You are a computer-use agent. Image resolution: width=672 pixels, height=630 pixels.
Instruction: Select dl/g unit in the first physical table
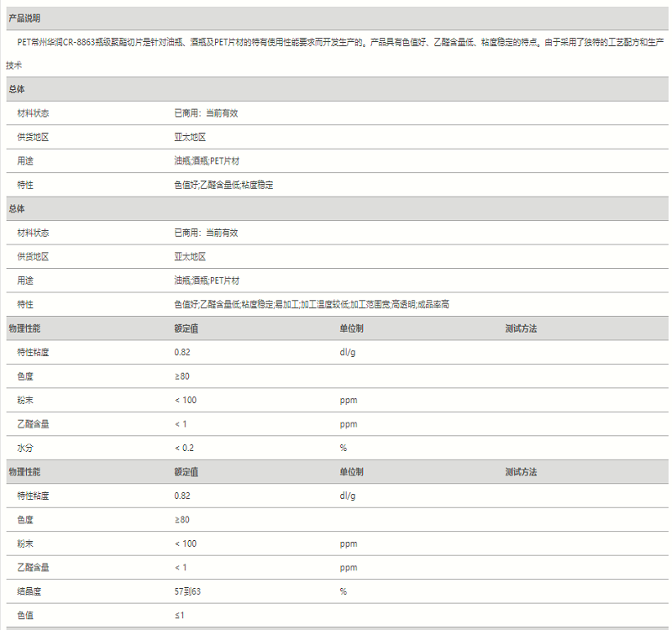(x=348, y=352)
